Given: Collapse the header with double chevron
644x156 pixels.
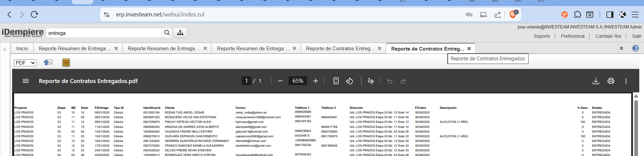Looking at the screenshot, I should (621, 49).
